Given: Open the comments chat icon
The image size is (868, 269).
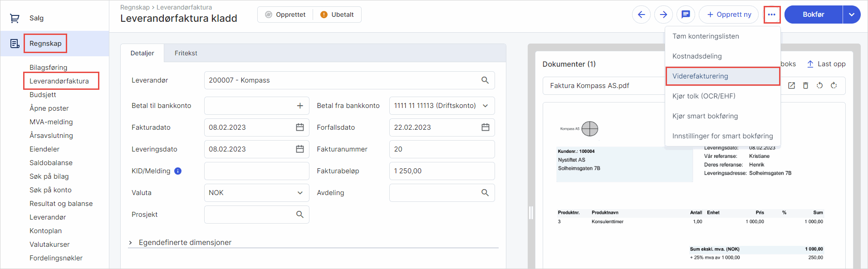Looking at the screenshot, I should (686, 15).
